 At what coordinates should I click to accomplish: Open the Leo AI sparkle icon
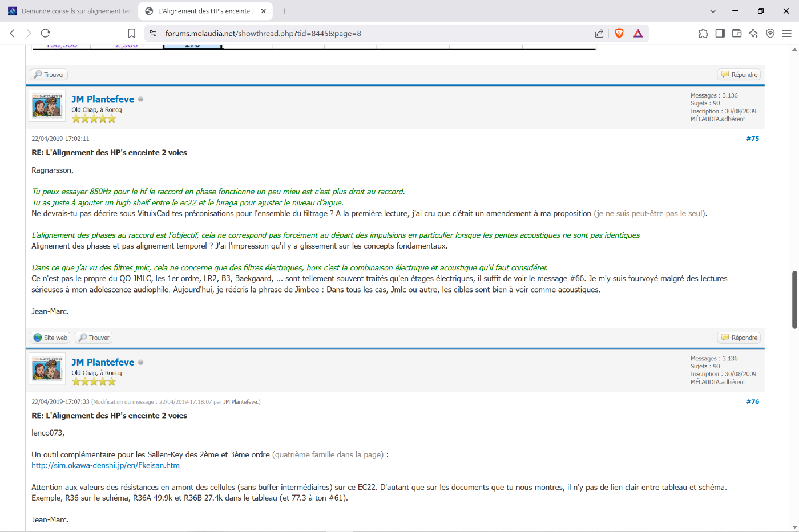click(753, 34)
